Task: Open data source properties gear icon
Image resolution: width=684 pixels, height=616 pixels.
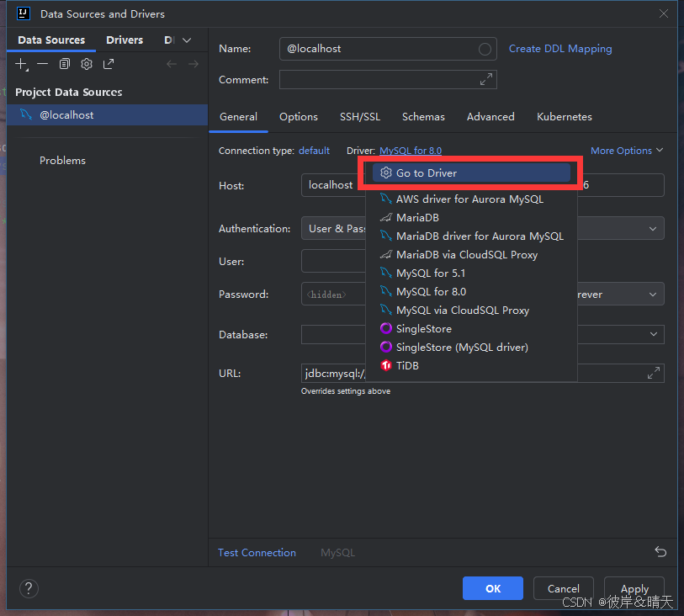Action: coord(87,64)
